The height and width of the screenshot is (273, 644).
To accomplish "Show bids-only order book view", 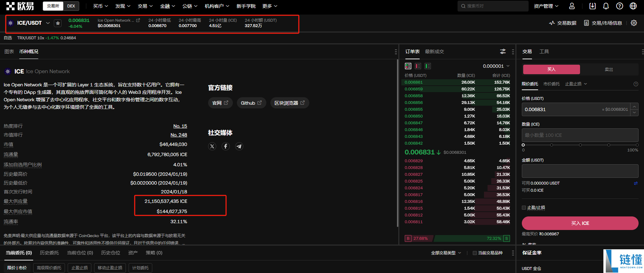I will (x=428, y=66).
